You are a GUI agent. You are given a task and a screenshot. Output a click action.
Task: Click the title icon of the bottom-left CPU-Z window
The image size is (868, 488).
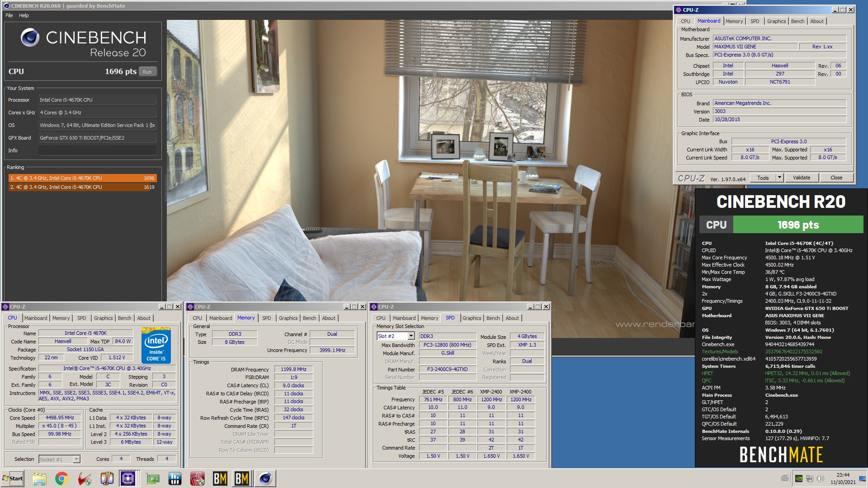click(x=5, y=307)
